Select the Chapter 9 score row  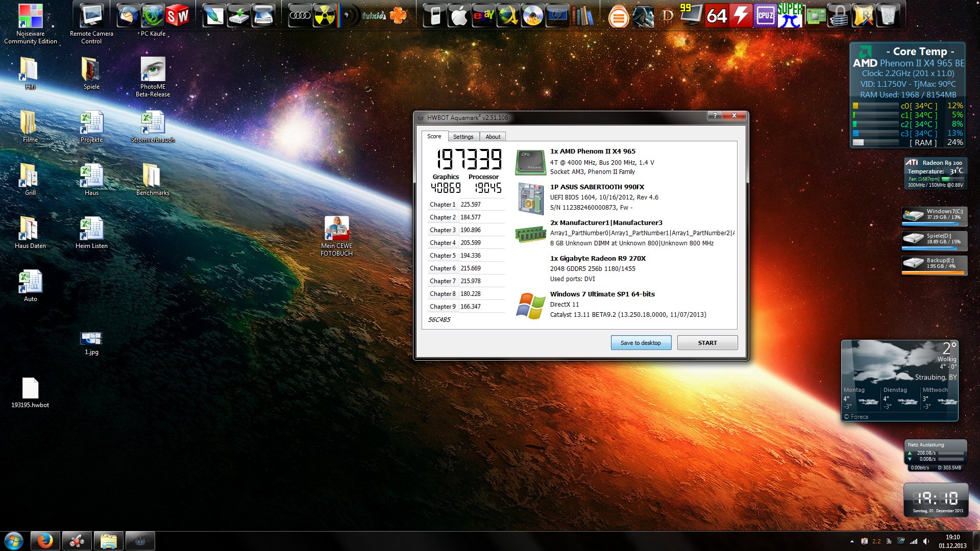point(466,307)
